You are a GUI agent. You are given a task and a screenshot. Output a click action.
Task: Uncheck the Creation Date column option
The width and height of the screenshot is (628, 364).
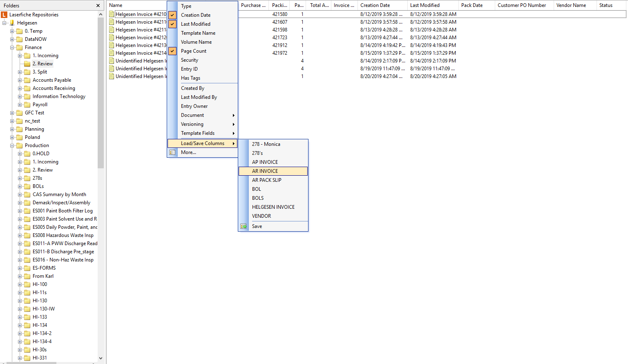(x=172, y=15)
